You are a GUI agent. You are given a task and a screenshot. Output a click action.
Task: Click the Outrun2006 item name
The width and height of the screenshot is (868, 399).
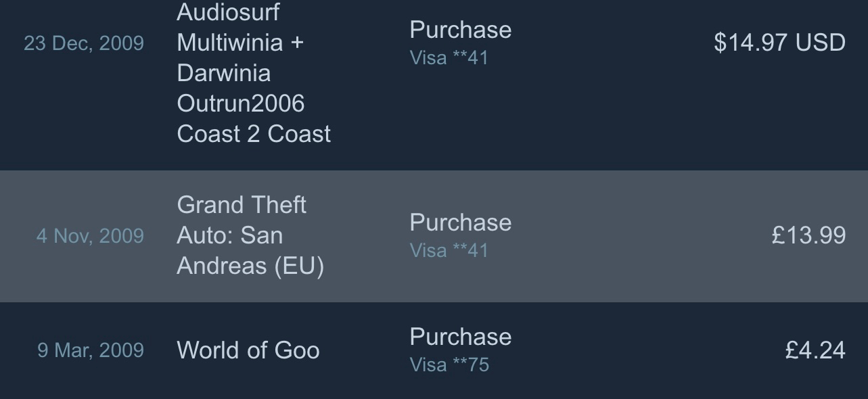tap(240, 103)
